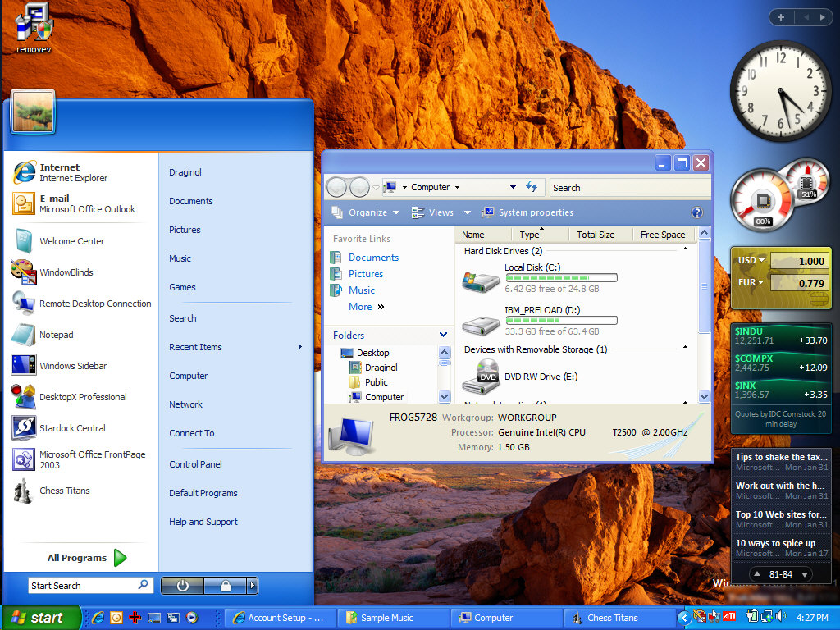
Task: Click the Start menu power button
Action: (x=182, y=586)
